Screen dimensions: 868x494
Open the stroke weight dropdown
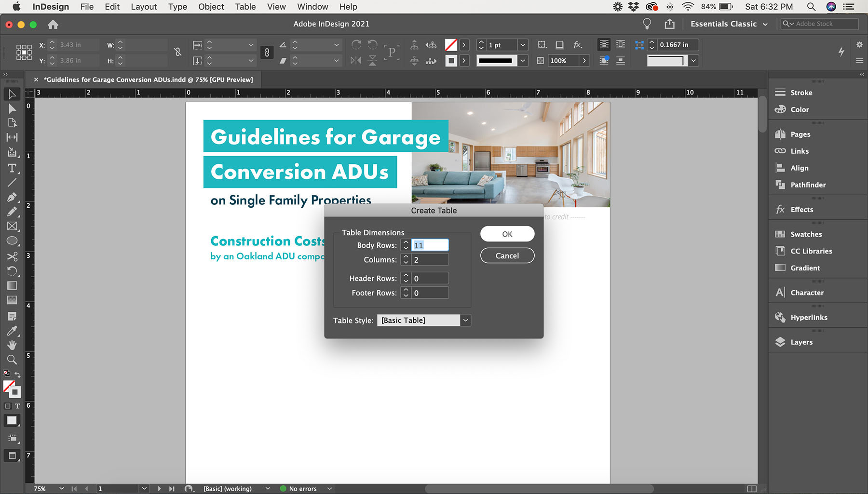point(523,45)
